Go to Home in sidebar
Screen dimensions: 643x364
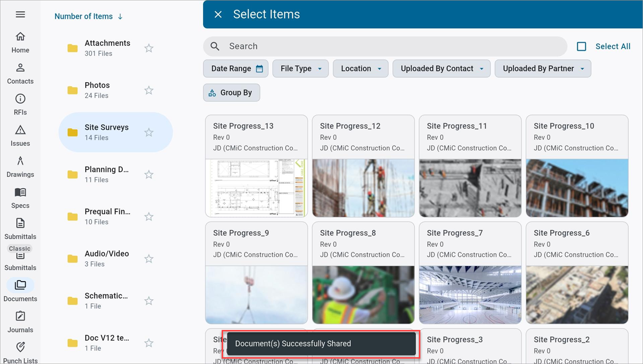20,43
